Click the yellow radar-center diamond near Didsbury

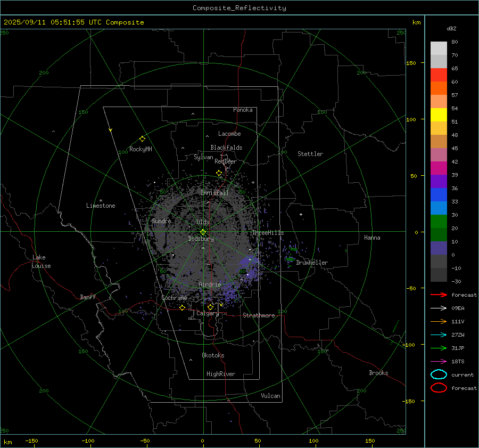(203, 232)
